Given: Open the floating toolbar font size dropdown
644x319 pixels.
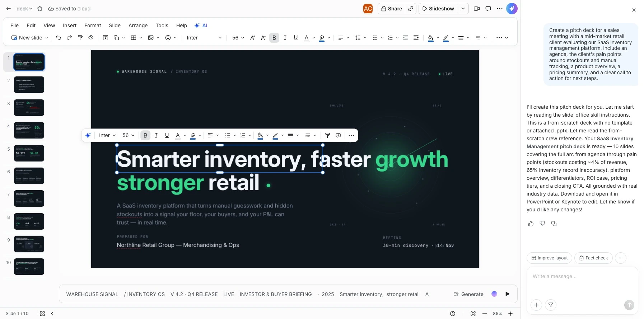Looking at the screenshot, I should (129, 135).
